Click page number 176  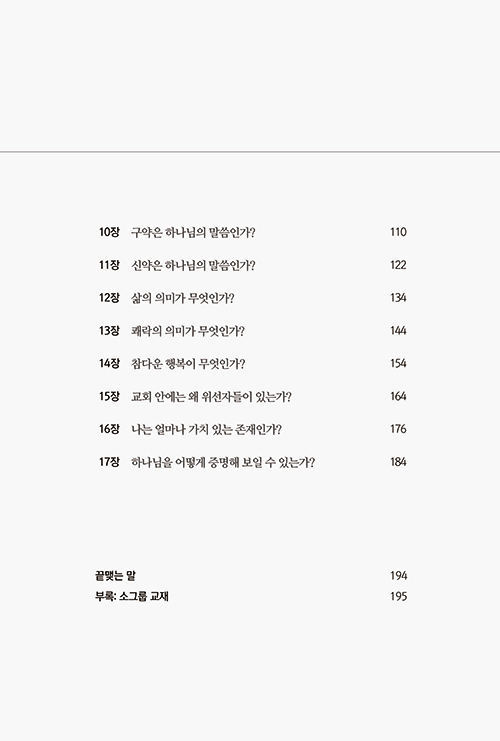click(398, 429)
